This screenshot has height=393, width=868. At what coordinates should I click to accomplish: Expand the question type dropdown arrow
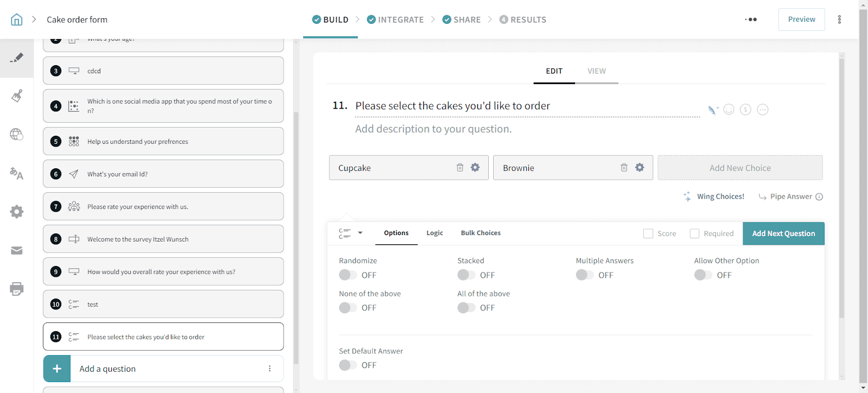360,233
